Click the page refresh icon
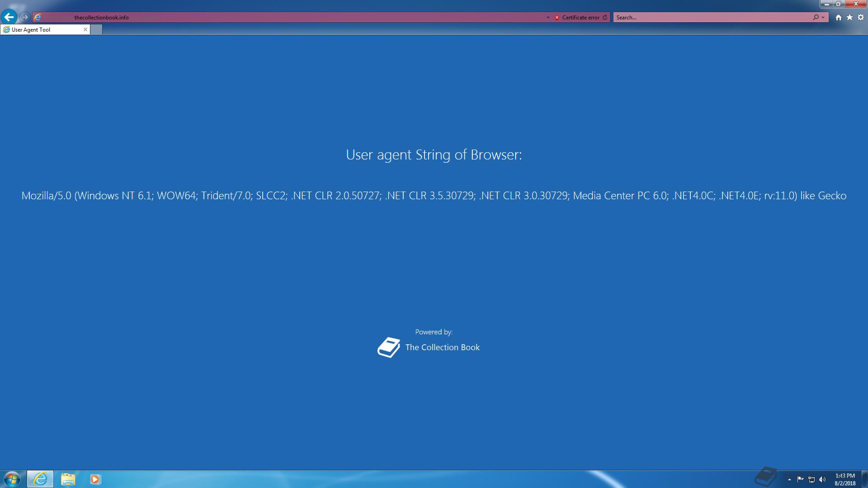Screen dimensions: 868x488 [605, 17]
